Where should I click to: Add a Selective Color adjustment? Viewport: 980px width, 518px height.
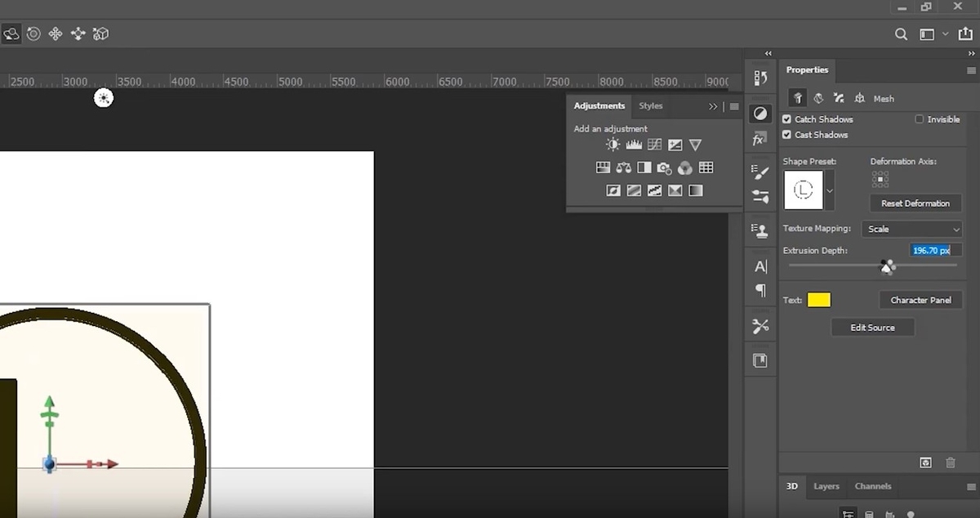(x=675, y=190)
